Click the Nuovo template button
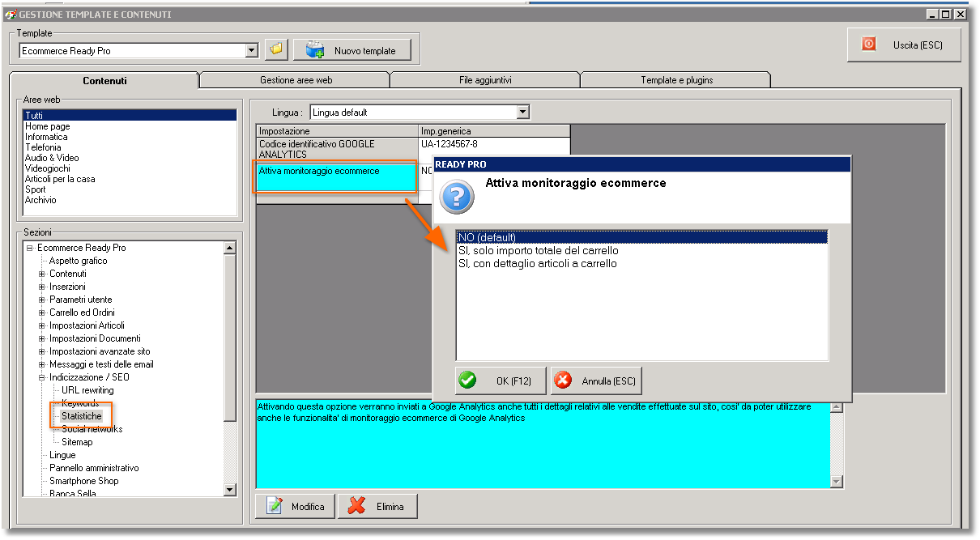Screen dimensions: 980x540 click(352, 50)
